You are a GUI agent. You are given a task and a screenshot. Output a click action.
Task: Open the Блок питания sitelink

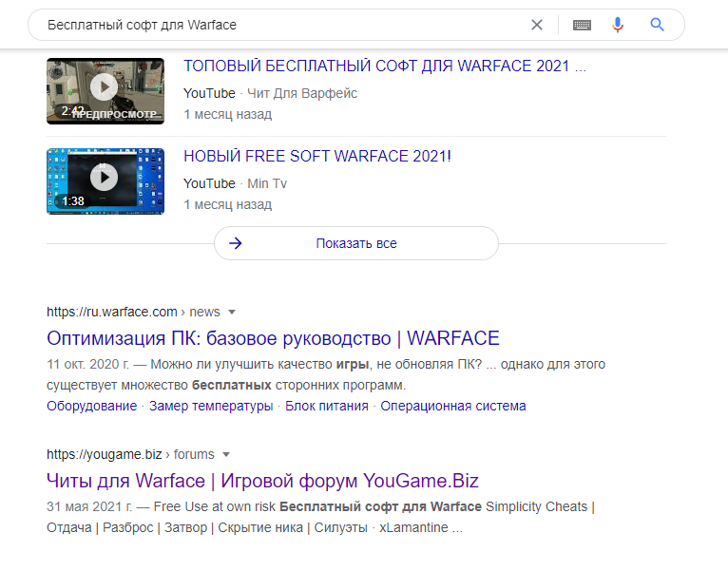coord(326,406)
